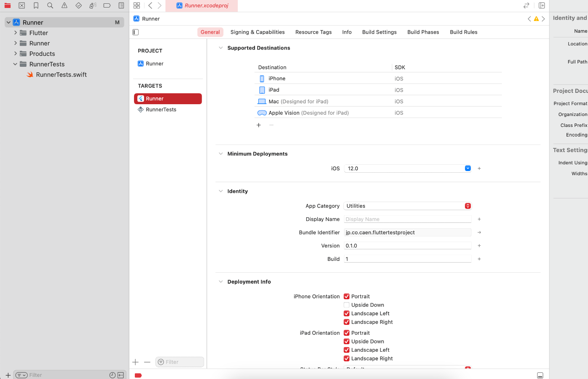Add file using navigator plus button

[8, 375]
